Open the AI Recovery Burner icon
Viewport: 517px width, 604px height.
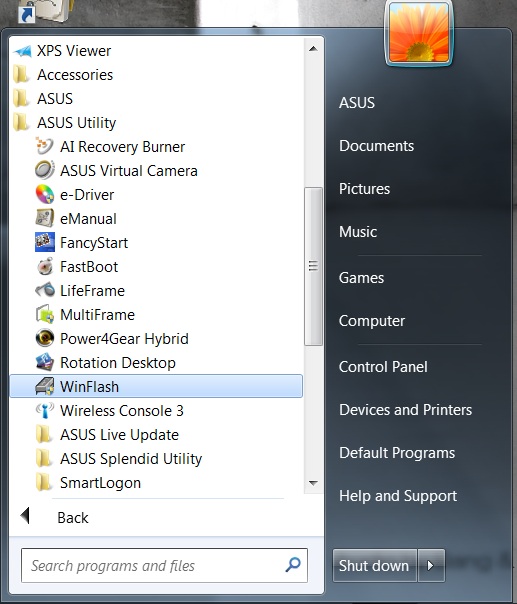coord(44,146)
